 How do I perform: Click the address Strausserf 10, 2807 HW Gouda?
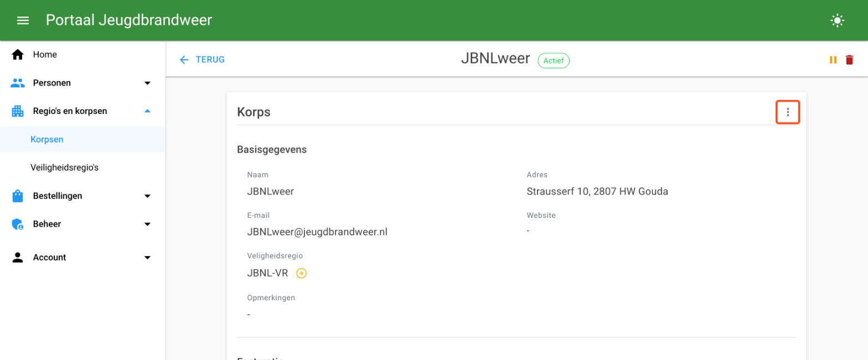click(597, 191)
